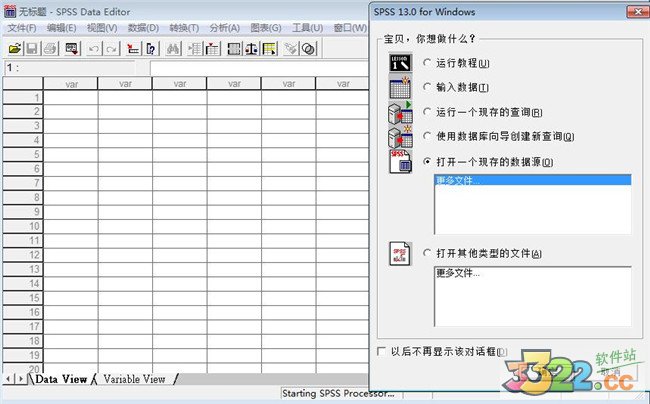Select row header 15 in data grid

(23, 298)
